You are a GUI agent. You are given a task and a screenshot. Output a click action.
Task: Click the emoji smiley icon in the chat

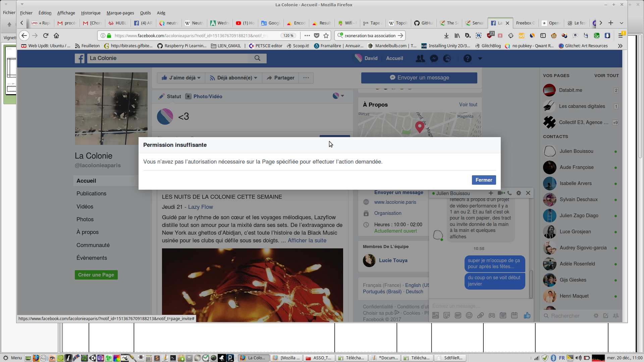[x=469, y=315]
